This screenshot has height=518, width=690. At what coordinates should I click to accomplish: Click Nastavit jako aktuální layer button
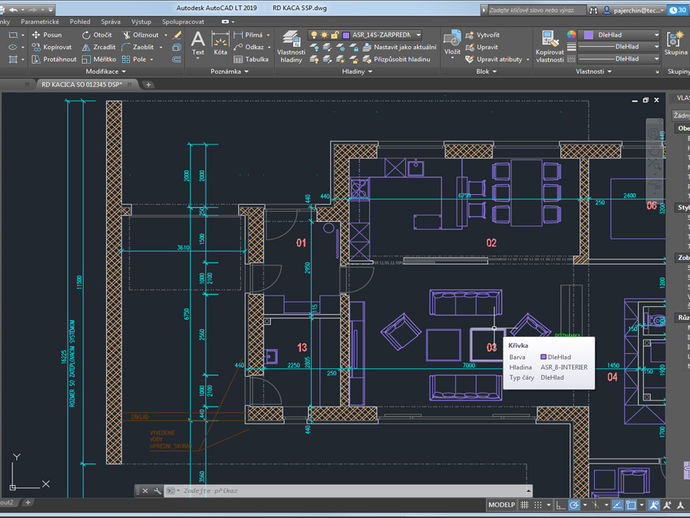coord(399,47)
